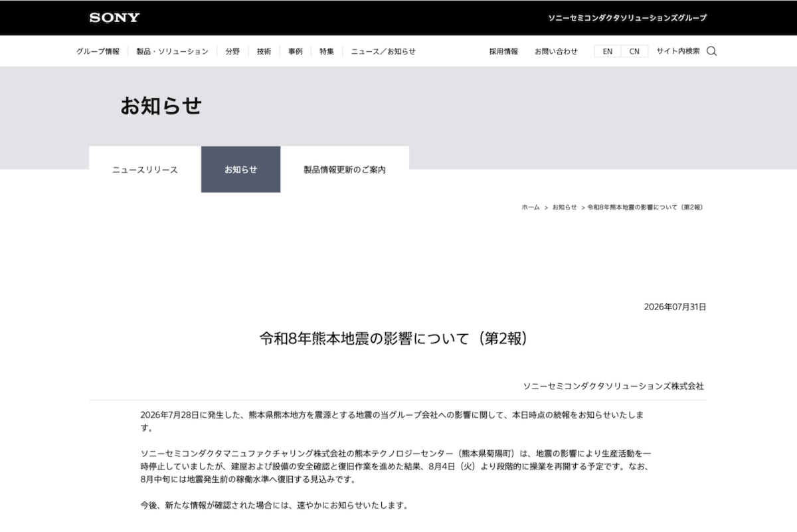Open the 製品・ソリューション menu
The image size is (797, 532).
click(172, 51)
